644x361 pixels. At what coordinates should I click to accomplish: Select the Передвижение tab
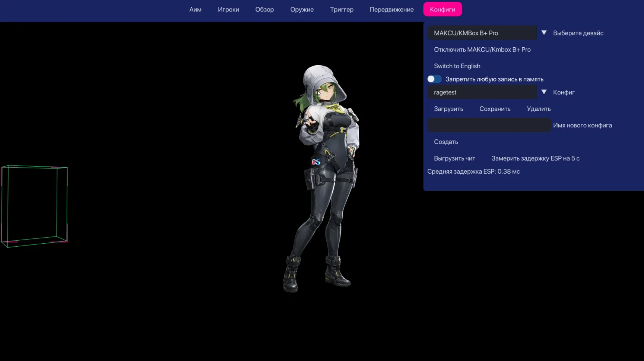click(391, 9)
